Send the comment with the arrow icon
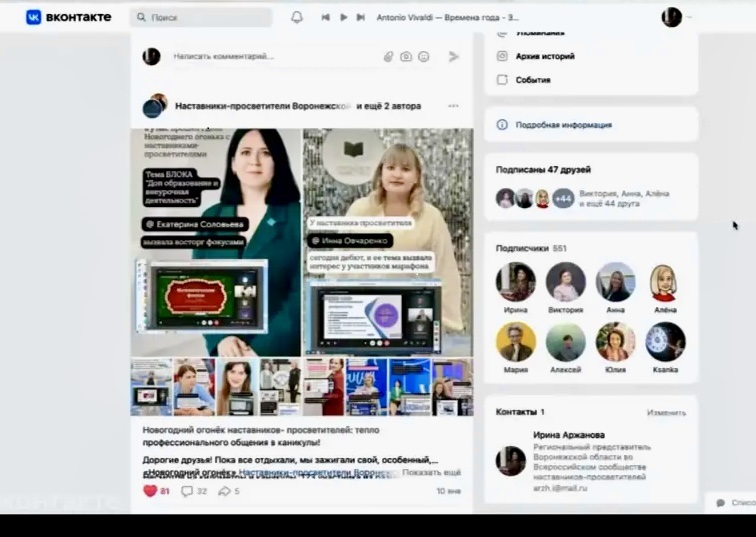This screenshot has height=537, width=756. pos(453,57)
